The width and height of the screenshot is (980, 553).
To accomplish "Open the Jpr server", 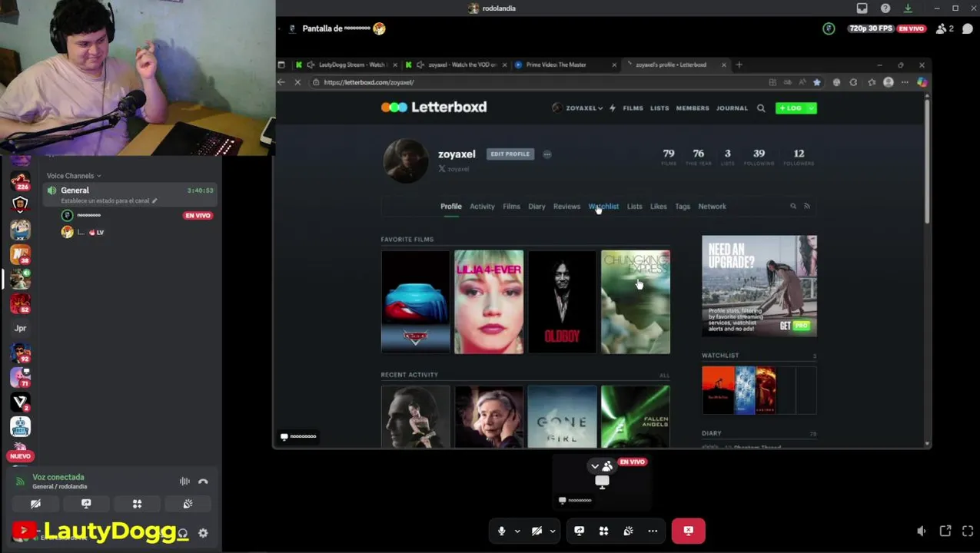I will tap(21, 328).
